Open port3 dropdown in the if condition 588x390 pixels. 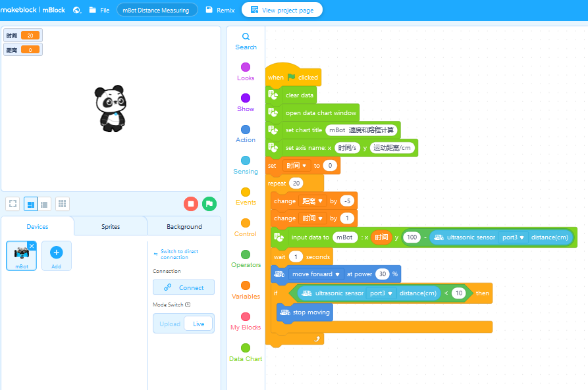coord(381,293)
